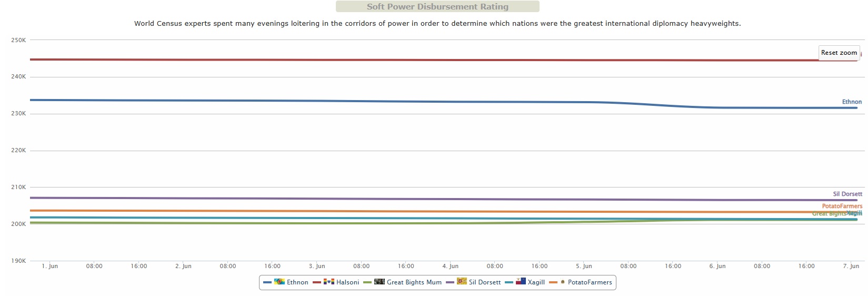868x296 pixels.
Task: Click the teal Xagill line swatch in legend
Action: point(509,282)
